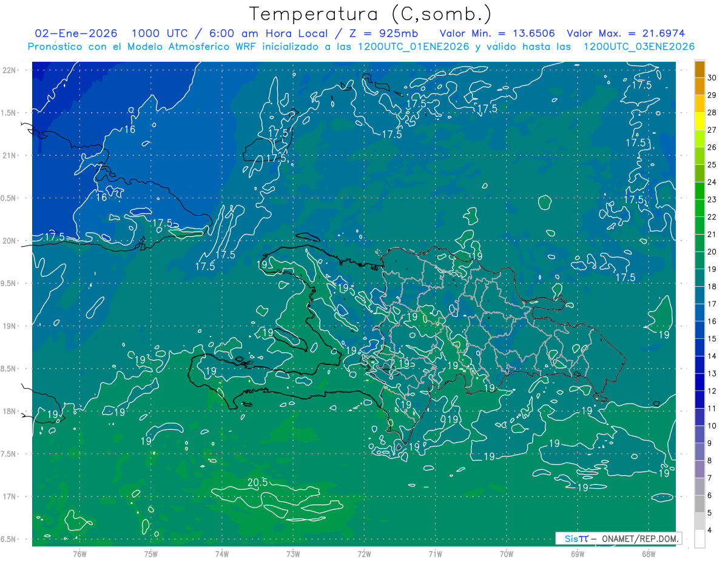The height and width of the screenshot is (562, 728).
Task: Click the "21N" latitude axis label
Action: (9, 155)
